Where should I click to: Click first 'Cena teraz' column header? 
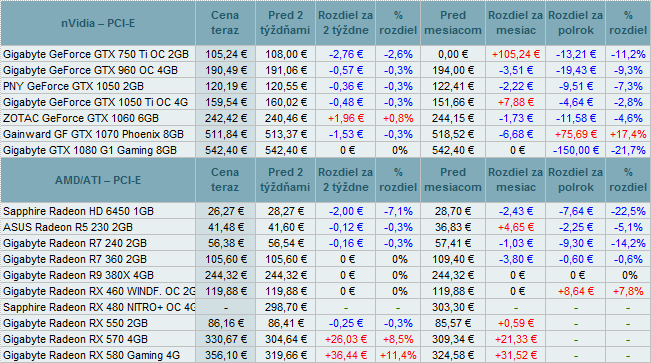pyautogui.click(x=225, y=23)
